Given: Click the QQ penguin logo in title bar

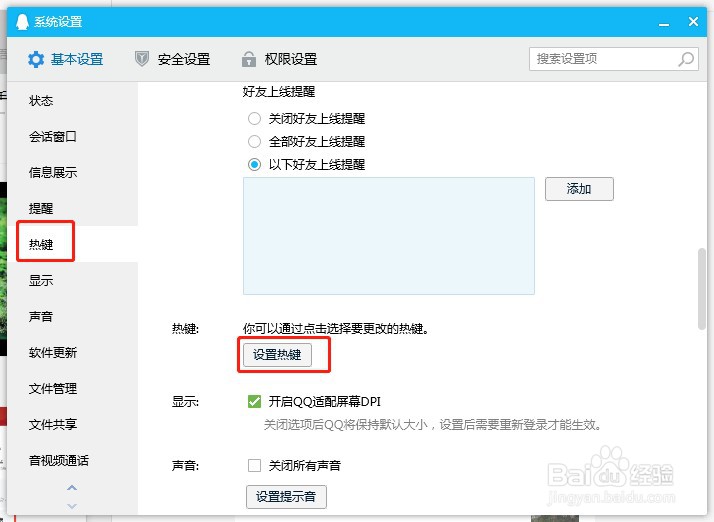Looking at the screenshot, I should click(x=22, y=21).
